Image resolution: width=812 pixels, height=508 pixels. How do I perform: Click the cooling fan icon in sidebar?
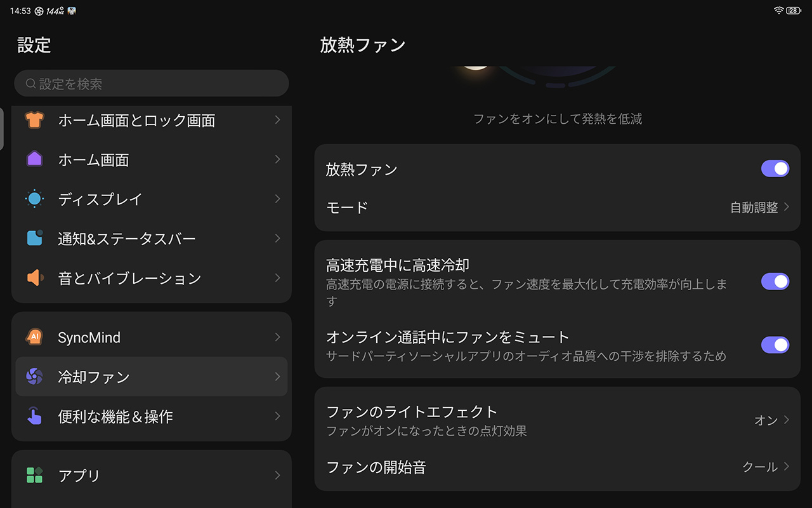pos(34,377)
